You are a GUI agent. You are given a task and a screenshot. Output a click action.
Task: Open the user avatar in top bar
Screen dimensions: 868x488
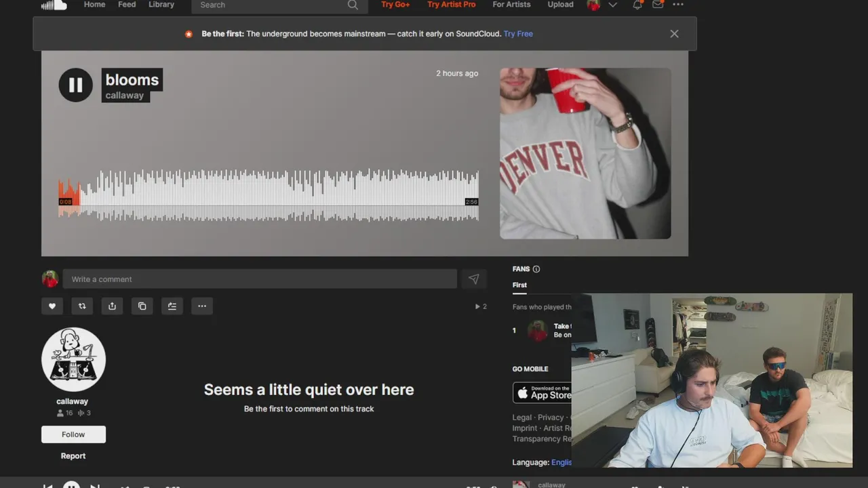pyautogui.click(x=593, y=5)
